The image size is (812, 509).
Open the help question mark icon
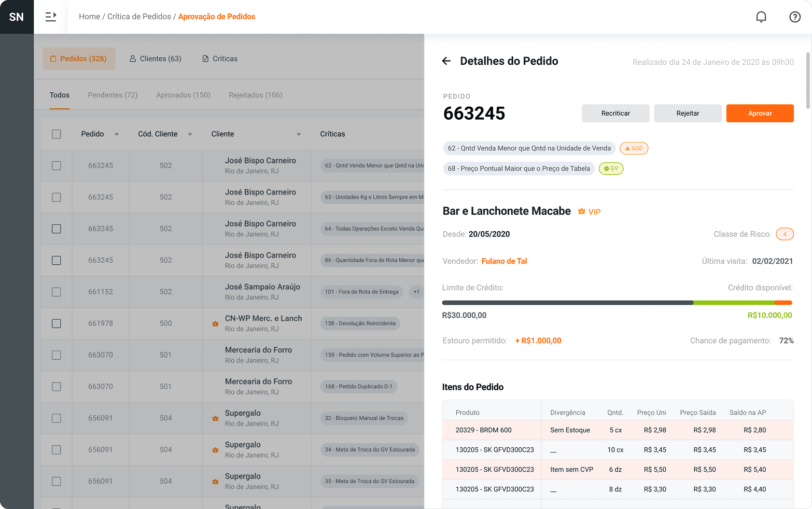click(794, 17)
